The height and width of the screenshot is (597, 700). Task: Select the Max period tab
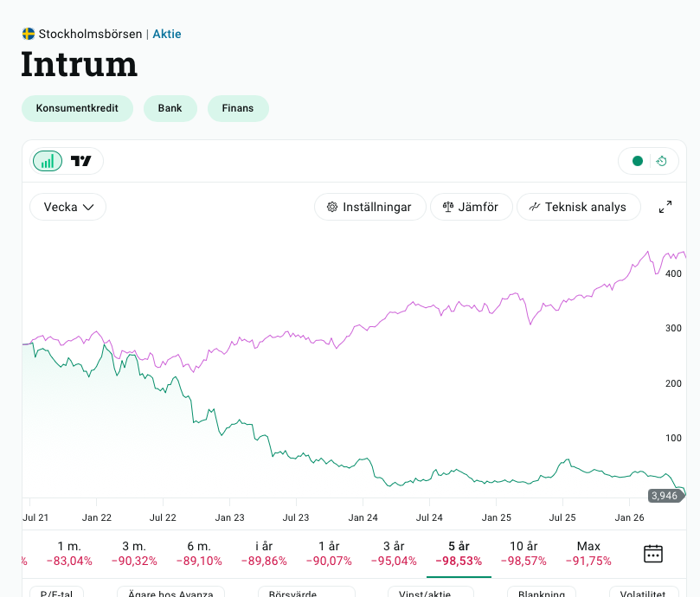coord(588,553)
